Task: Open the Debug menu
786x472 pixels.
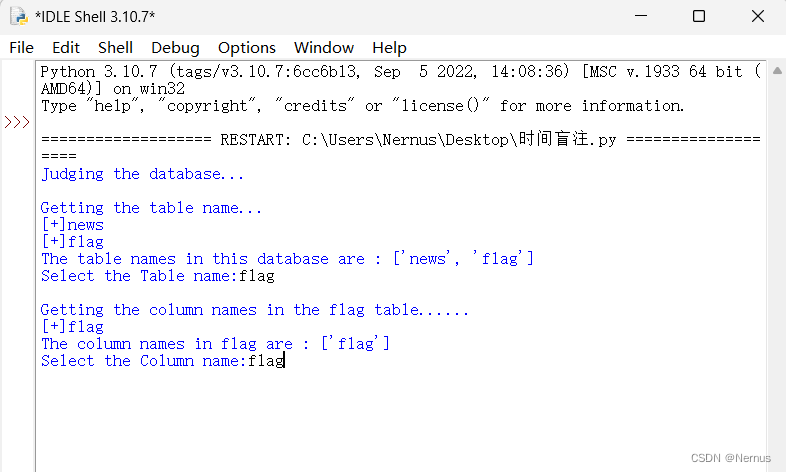Action: point(175,48)
